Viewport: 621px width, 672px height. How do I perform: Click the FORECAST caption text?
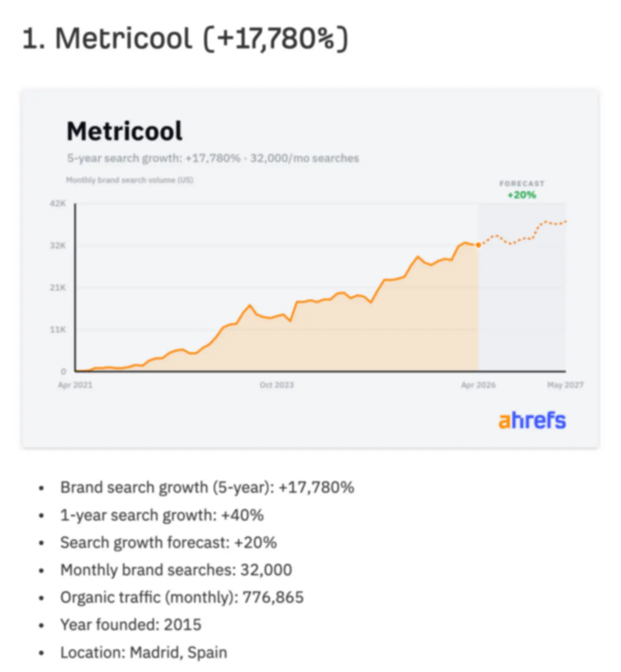click(522, 183)
